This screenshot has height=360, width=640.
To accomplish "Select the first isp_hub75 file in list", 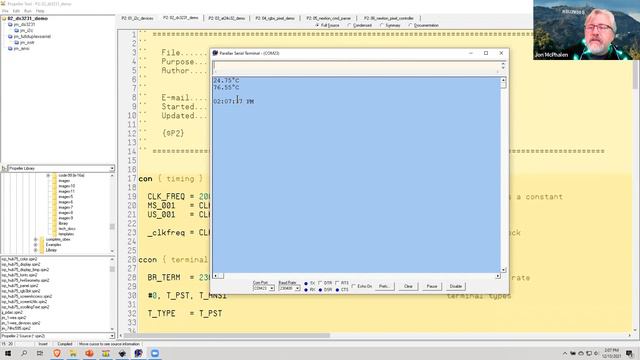I will 19,259.
